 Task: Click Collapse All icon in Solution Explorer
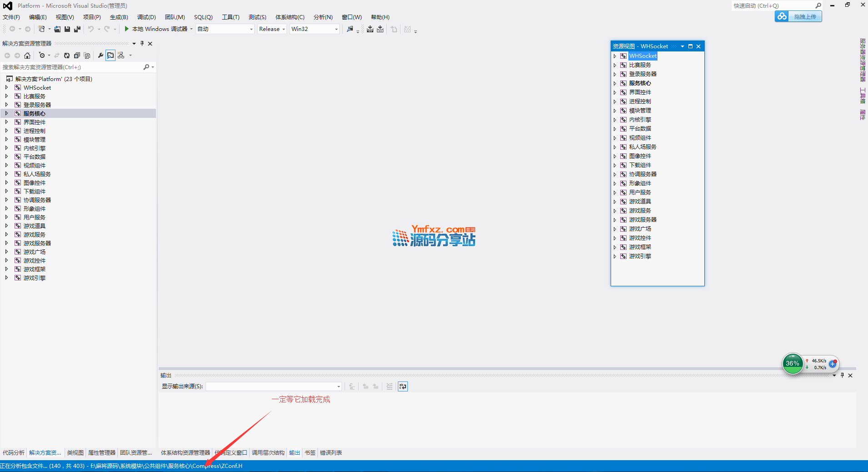tap(77, 56)
